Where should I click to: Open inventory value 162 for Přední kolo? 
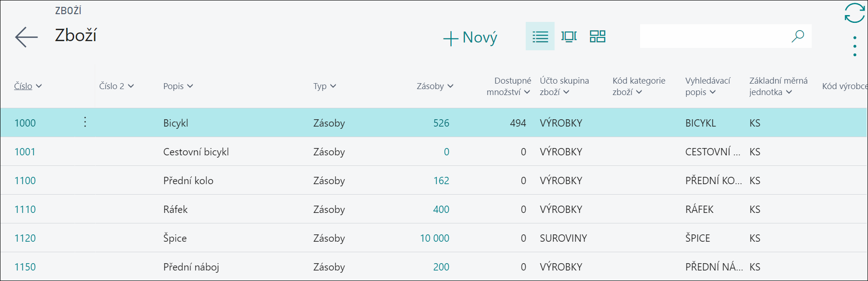(441, 180)
